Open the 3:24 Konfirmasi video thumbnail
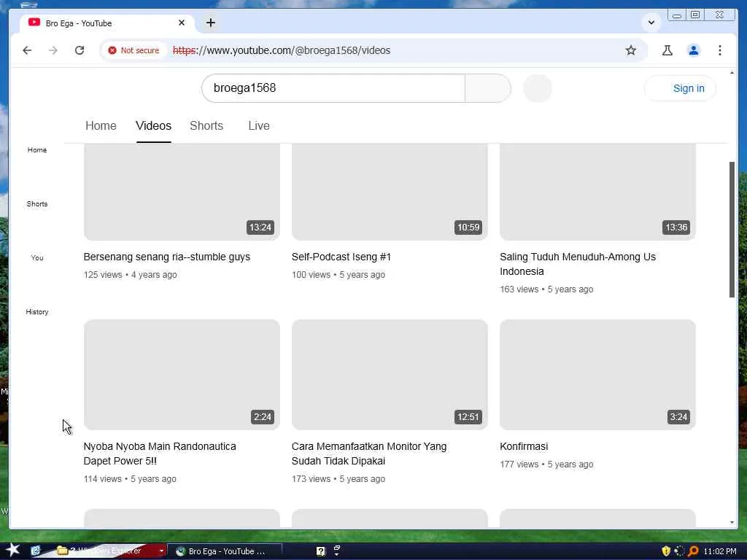 (x=598, y=375)
